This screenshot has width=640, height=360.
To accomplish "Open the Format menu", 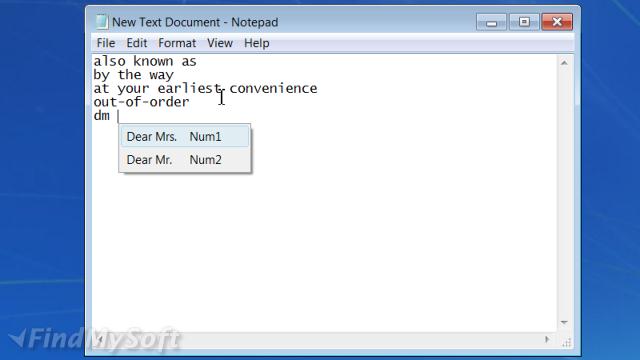I will 177,43.
